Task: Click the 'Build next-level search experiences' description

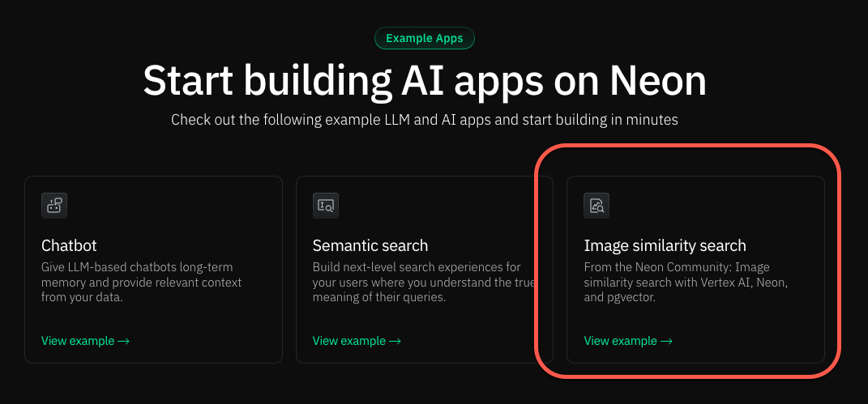Action: coord(424,283)
